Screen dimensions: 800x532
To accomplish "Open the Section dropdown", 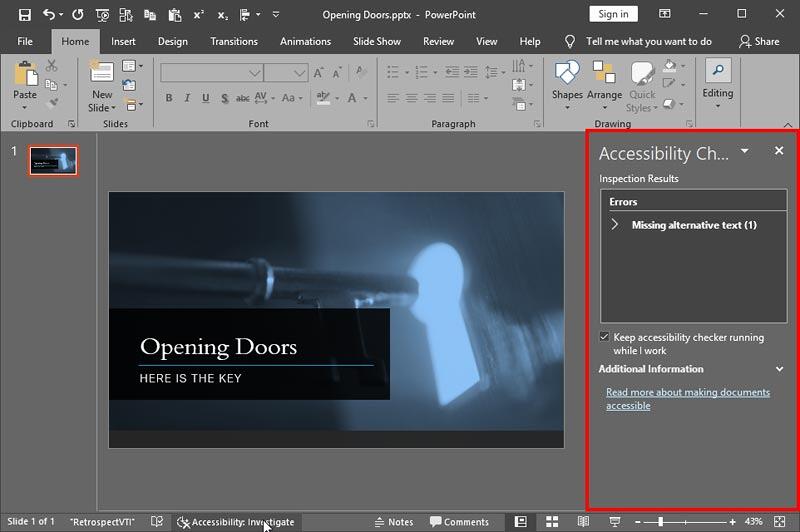I will 134,105.
